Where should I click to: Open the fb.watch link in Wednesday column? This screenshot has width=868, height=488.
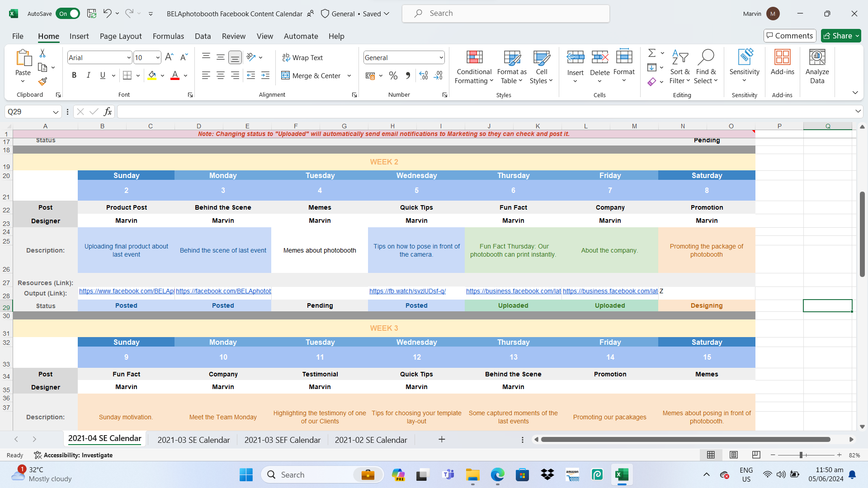coord(407,291)
